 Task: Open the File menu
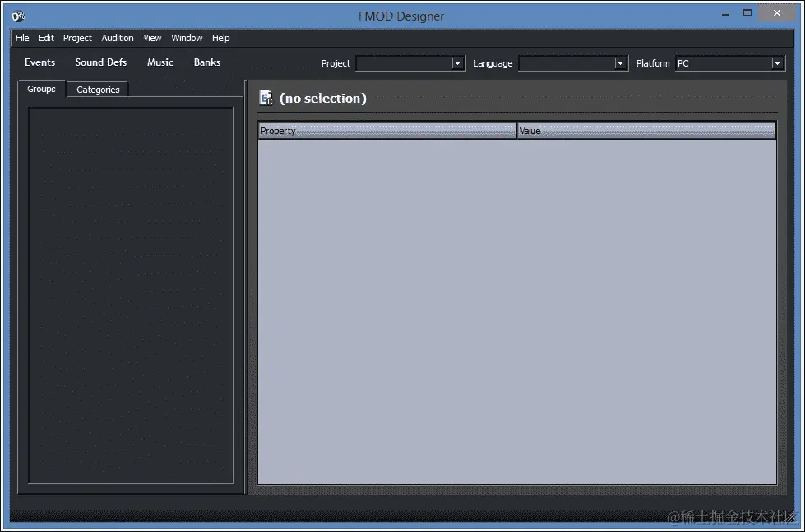click(21, 38)
